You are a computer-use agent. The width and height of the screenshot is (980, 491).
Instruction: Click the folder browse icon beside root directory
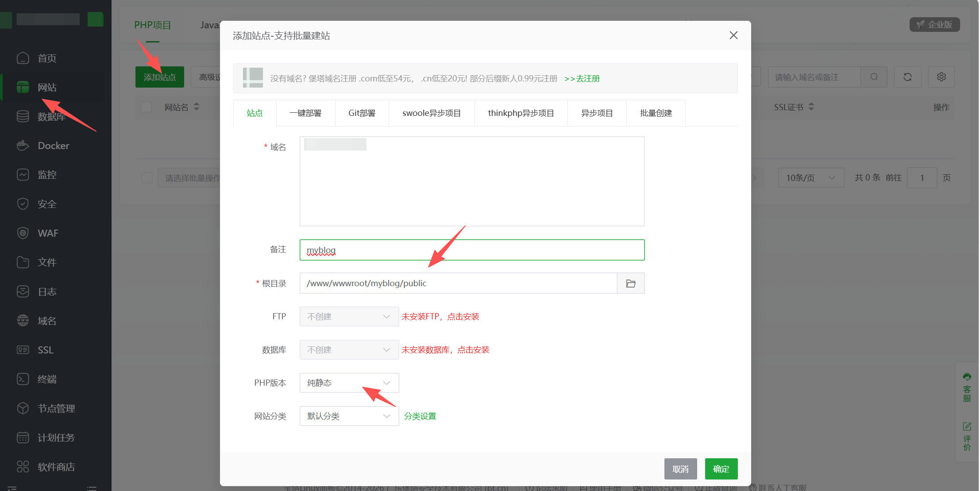click(x=631, y=284)
